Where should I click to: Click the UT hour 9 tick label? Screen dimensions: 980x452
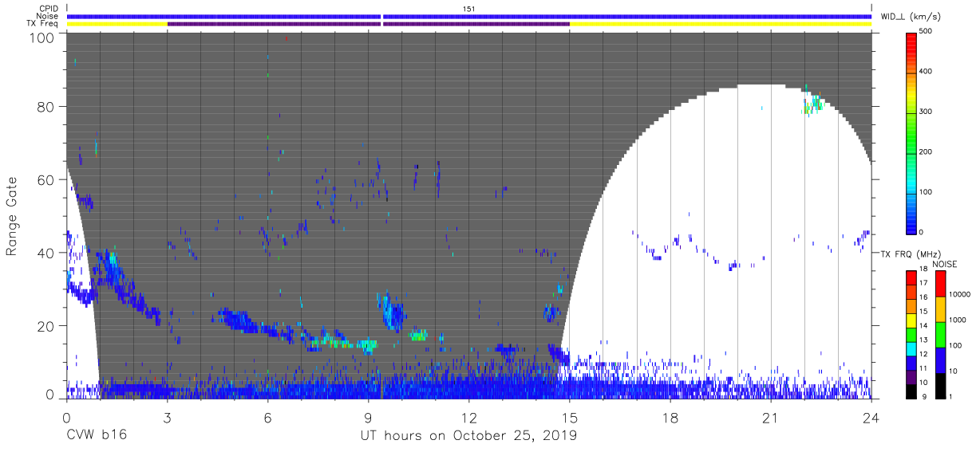coord(368,417)
